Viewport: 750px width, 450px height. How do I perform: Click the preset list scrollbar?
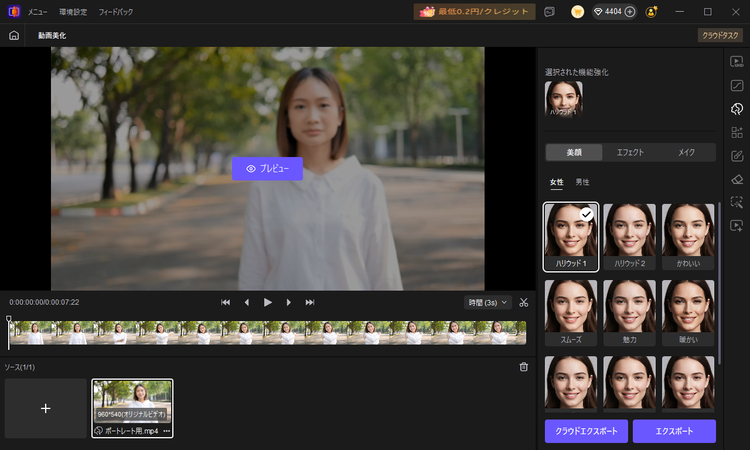(x=719, y=282)
